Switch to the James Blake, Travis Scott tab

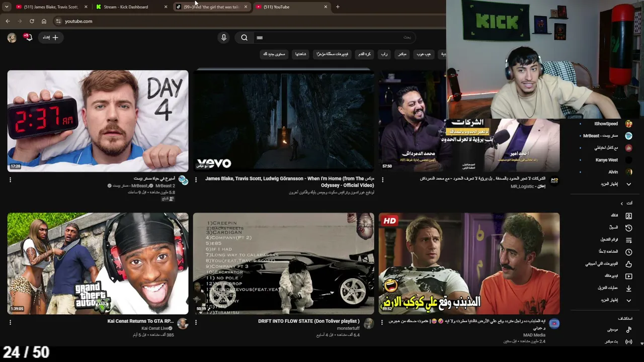[x=52, y=7]
